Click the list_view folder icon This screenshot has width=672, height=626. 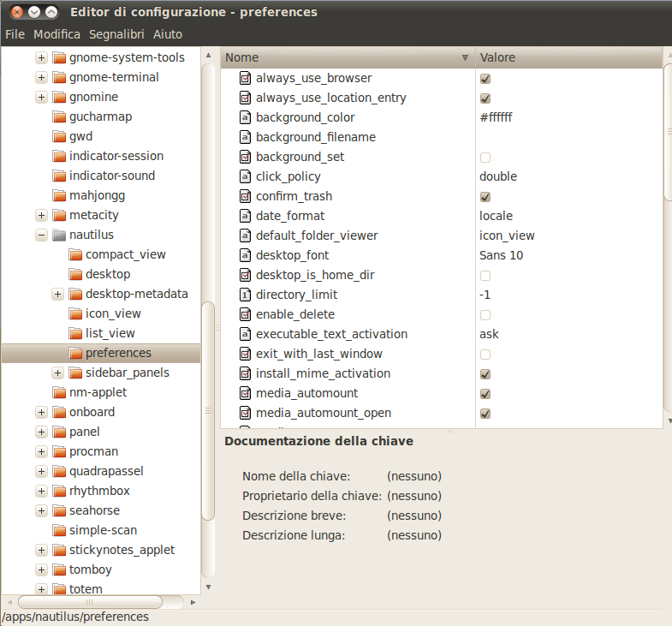coord(75,334)
